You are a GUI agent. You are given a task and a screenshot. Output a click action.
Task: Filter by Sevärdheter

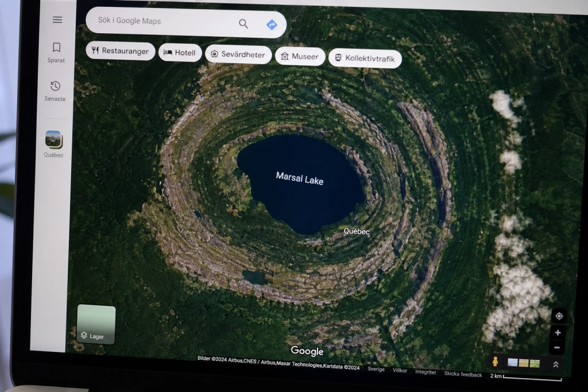coord(238,55)
